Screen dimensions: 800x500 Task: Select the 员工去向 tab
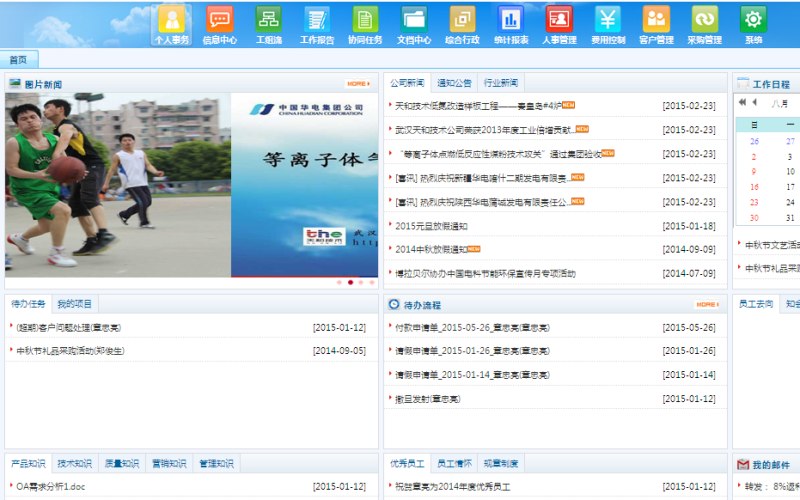756,304
